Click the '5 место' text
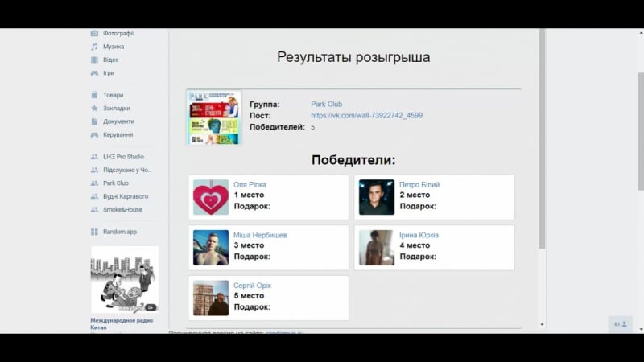 249,295
